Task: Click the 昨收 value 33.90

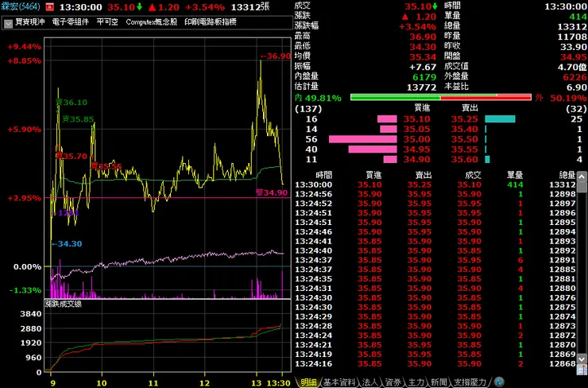Action: click(574, 47)
